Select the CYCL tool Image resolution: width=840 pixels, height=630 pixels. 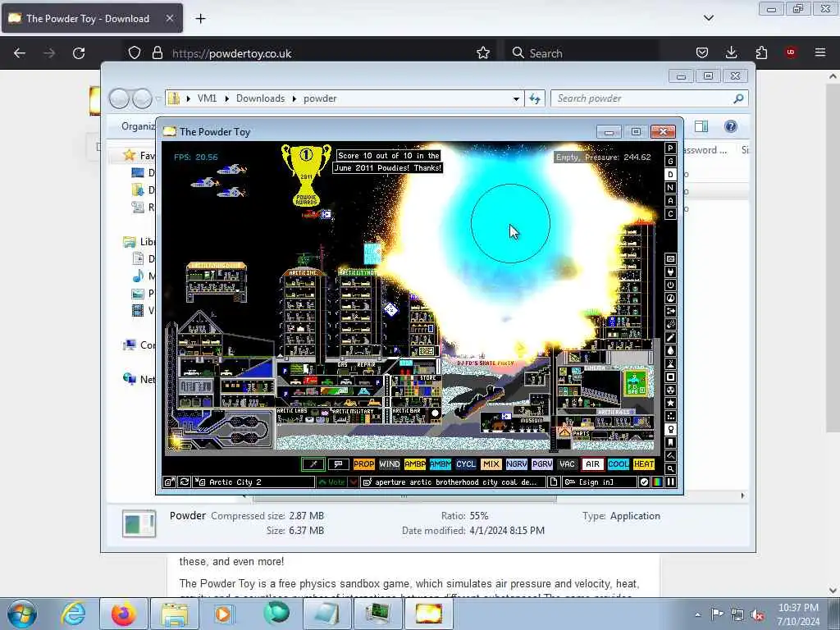[466, 464]
